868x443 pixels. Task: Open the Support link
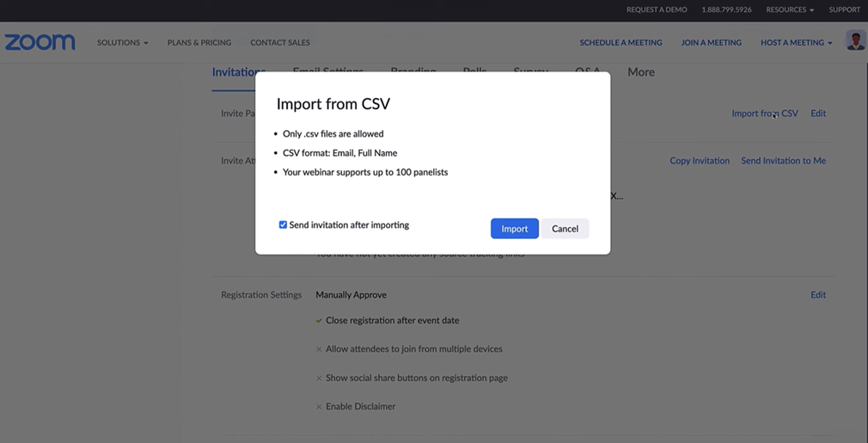(x=844, y=9)
